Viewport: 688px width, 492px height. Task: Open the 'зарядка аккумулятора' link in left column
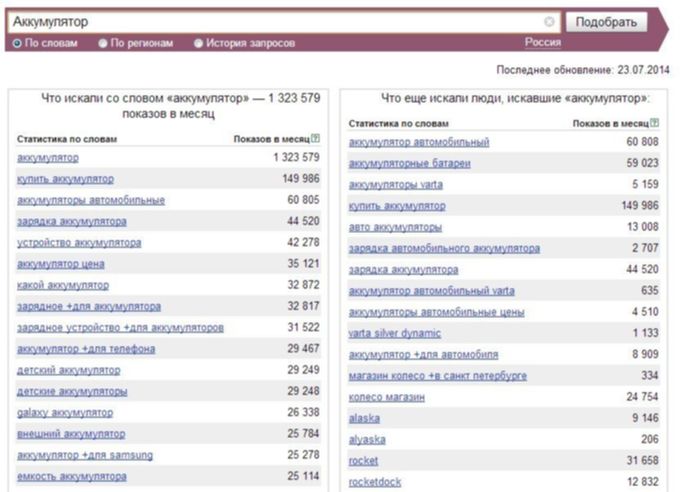[72, 222]
